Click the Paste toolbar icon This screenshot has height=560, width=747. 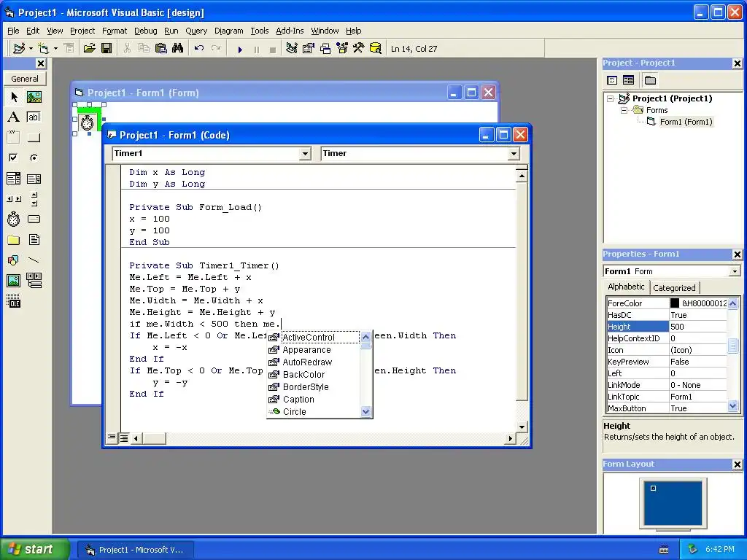point(161,49)
